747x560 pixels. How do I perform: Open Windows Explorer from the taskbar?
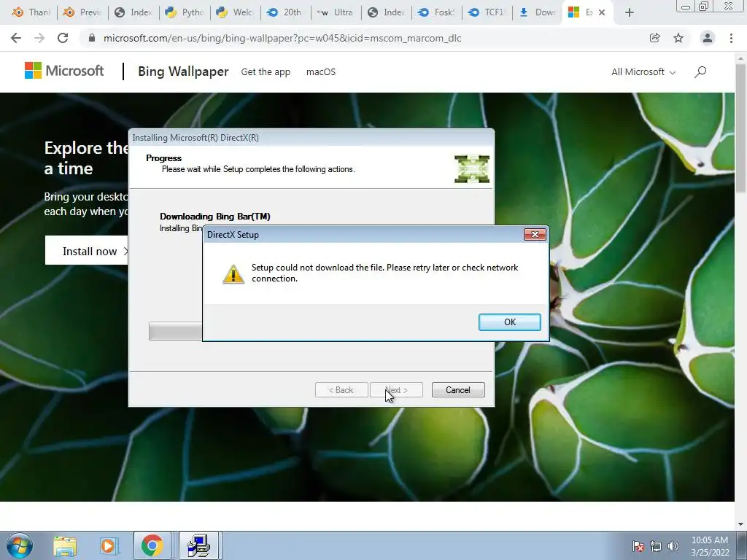click(x=65, y=546)
